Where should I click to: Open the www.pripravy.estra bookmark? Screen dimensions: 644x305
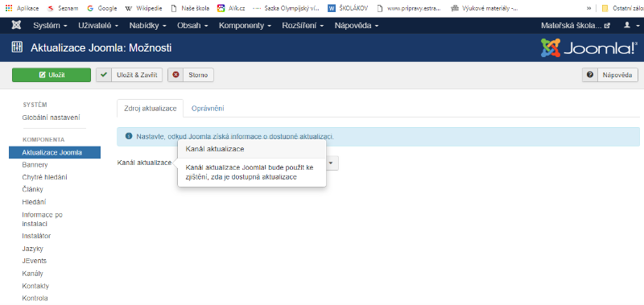click(x=410, y=8)
